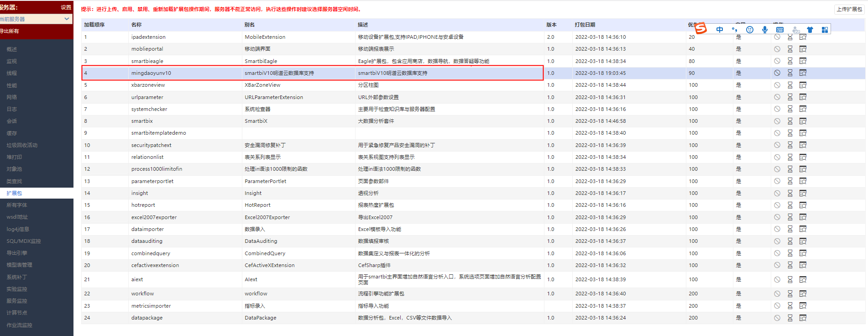Click the smartbitemplatedemo name cell
This screenshot has width=868, height=336.
159,133
